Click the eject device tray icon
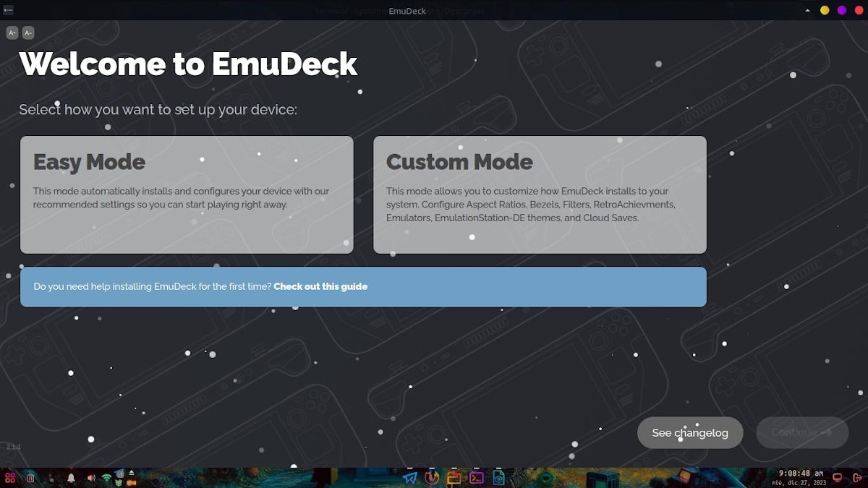Image resolution: width=868 pixels, height=488 pixels. click(132, 474)
